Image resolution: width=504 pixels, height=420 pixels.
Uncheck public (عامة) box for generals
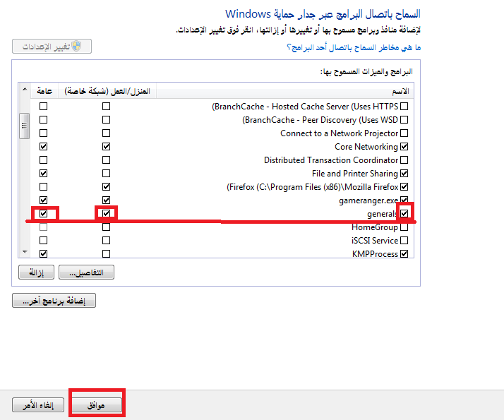[x=43, y=213]
